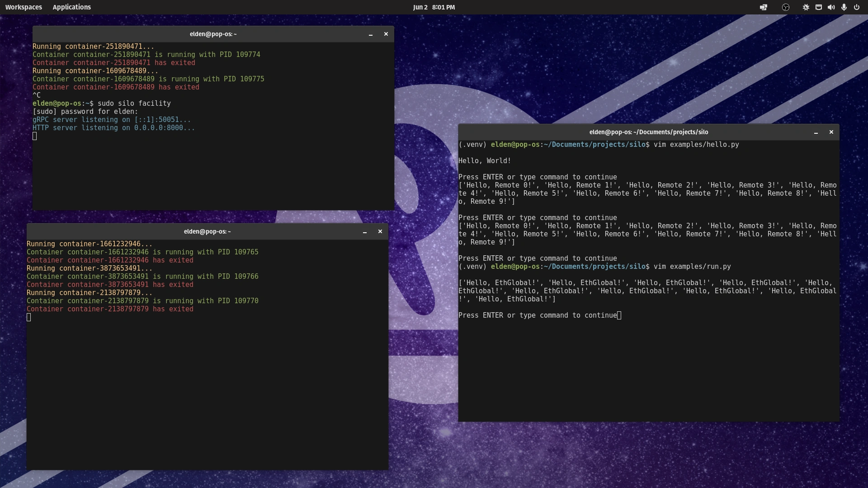Image resolution: width=868 pixels, height=488 pixels.
Task: Minimize the silo project terminal
Action: [816, 132]
